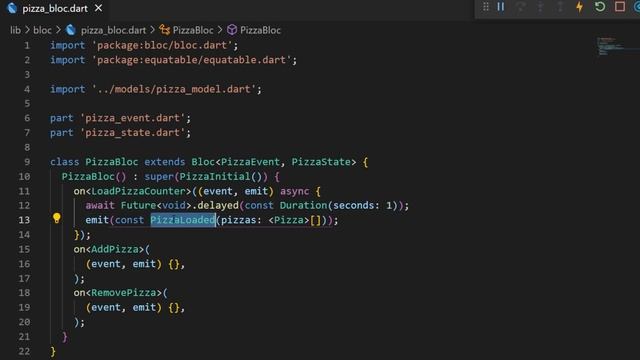Click 'pizza_event.dart' part string

coord(132,118)
